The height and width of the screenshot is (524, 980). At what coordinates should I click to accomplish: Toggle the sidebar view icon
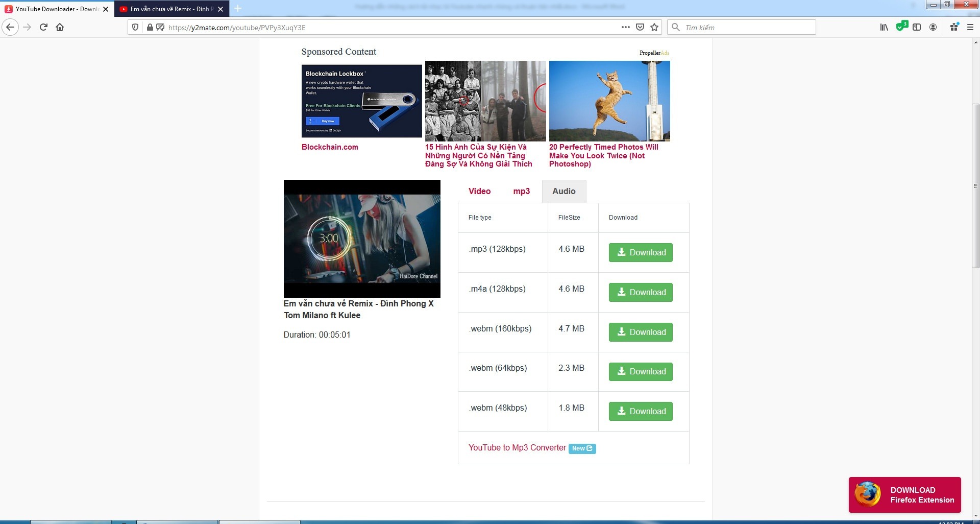point(917,27)
